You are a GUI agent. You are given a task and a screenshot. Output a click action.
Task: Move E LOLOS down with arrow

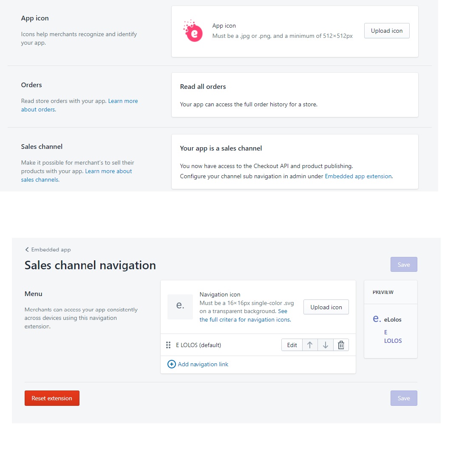pyautogui.click(x=326, y=345)
